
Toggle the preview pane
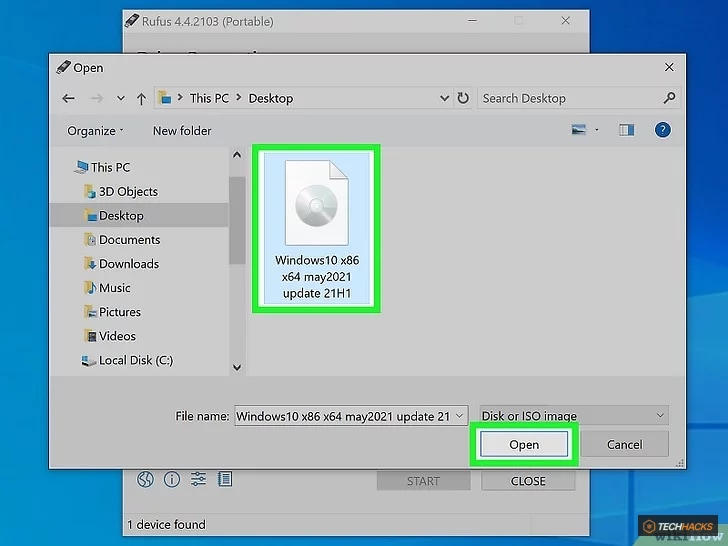[x=626, y=130]
